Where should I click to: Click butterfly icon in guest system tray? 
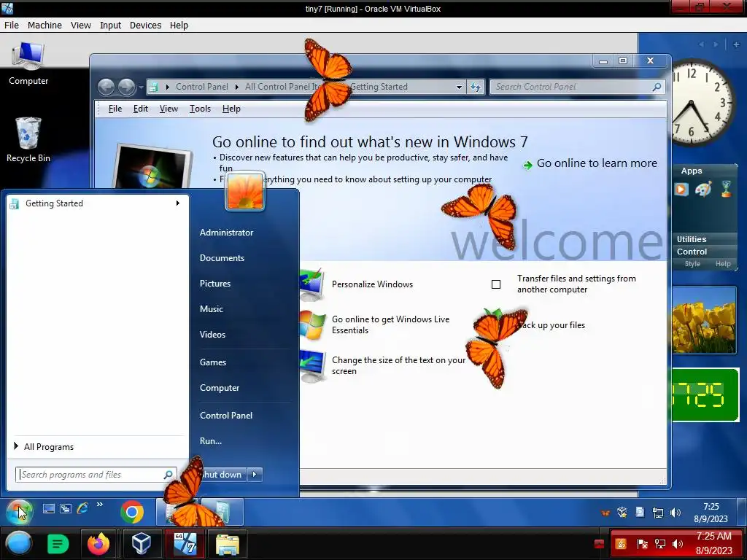(605, 513)
